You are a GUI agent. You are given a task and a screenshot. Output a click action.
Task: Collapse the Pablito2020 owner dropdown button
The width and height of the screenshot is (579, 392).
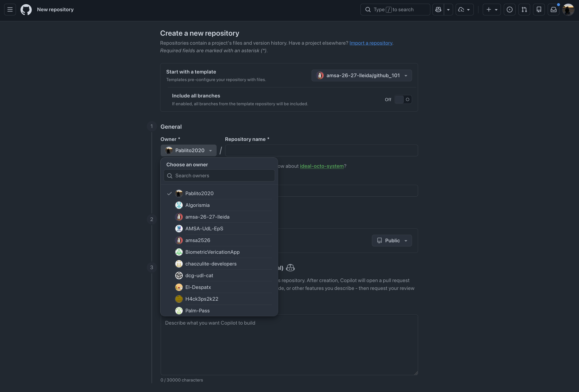click(x=189, y=150)
